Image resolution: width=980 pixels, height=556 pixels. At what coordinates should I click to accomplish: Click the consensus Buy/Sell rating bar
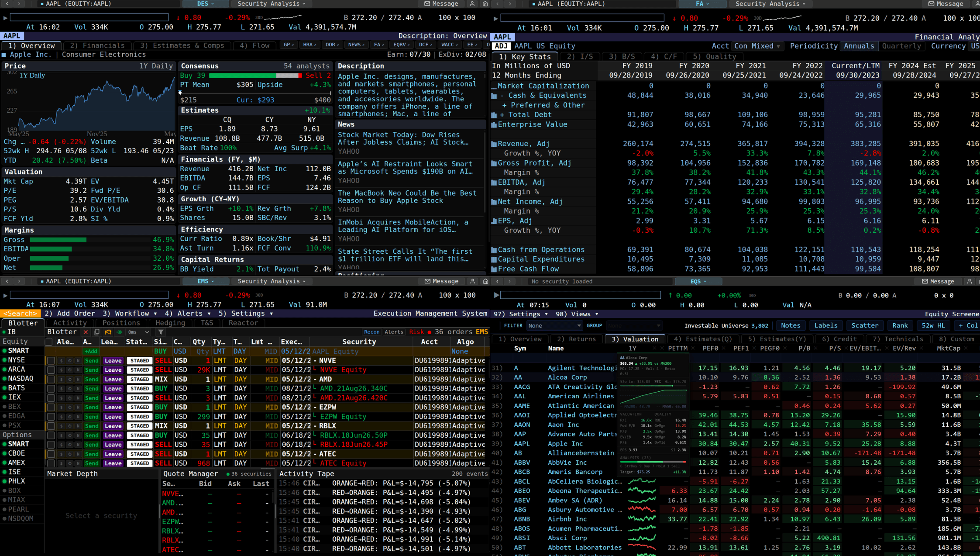click(x=255, y=76)
